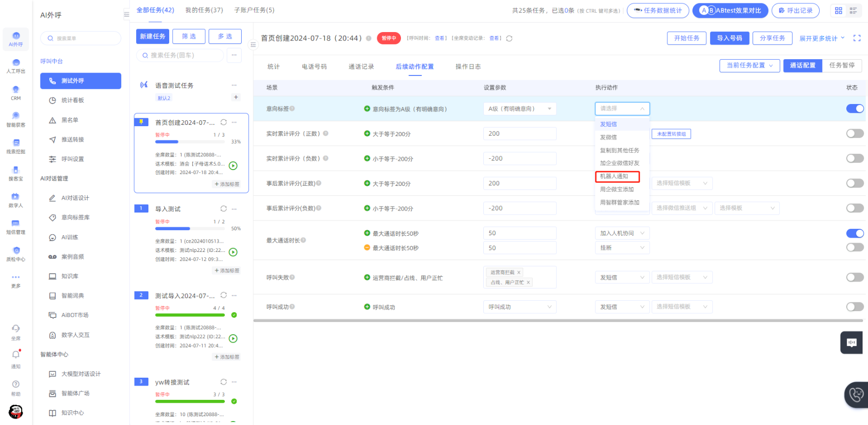Disable the 意向标签 status toggle
The image size is (868, 425).
[x=855, y=108]
